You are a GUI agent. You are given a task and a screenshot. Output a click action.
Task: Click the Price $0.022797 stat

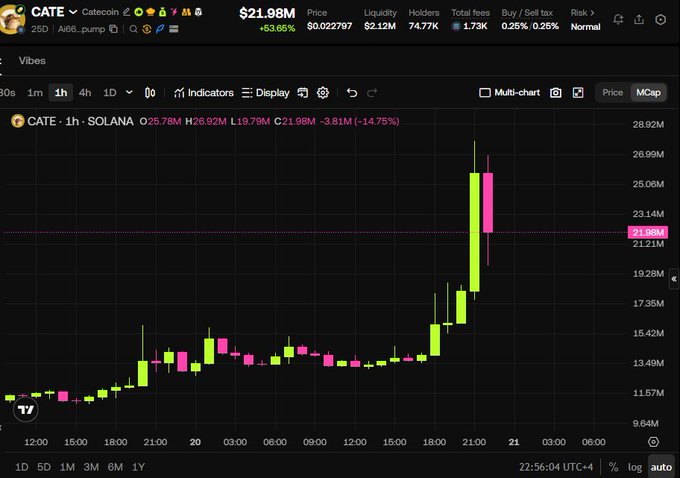point(330,20)
